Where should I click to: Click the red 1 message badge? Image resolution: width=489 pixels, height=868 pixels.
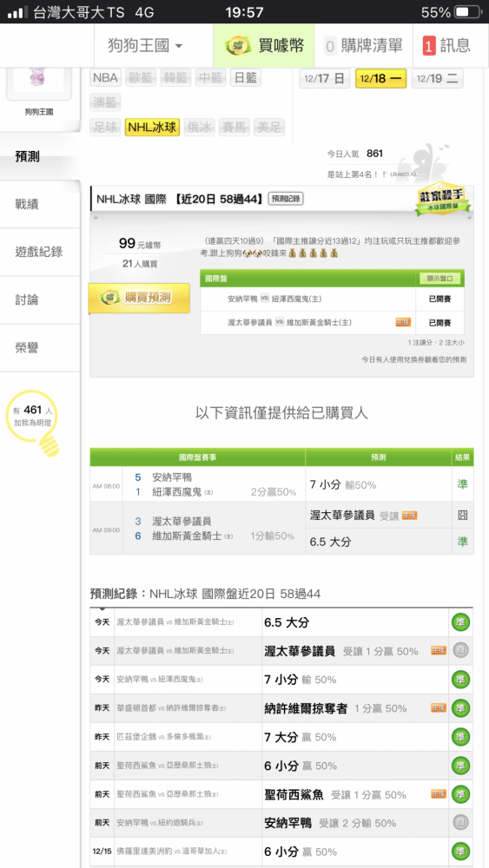pos(429,45)
